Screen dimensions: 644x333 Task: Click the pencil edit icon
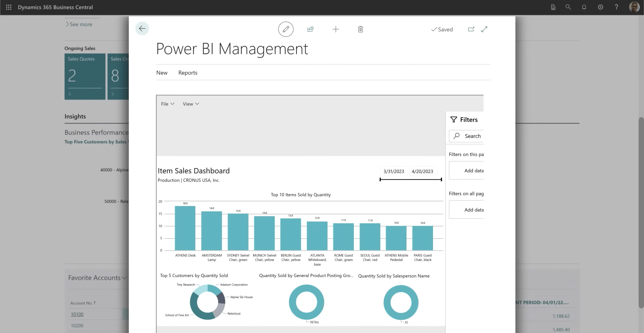286,29
